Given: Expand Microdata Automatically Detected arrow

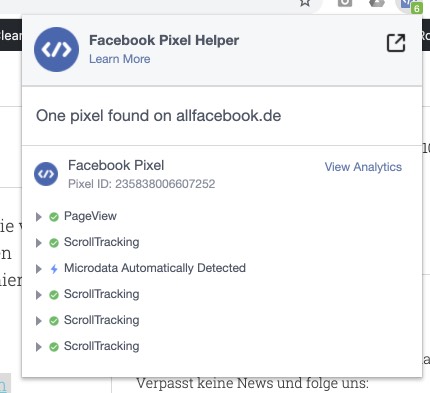Looking at the screenshot, I should click(x=39, y=269).
